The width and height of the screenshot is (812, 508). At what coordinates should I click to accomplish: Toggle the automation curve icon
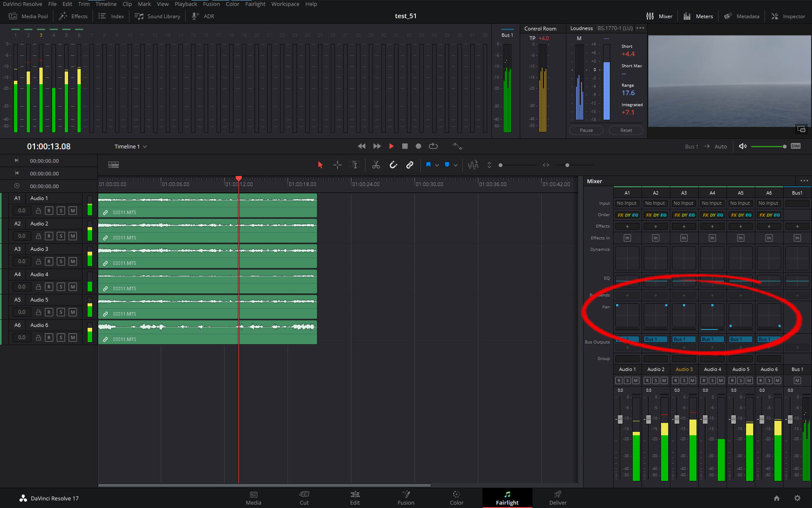point(458,146)
